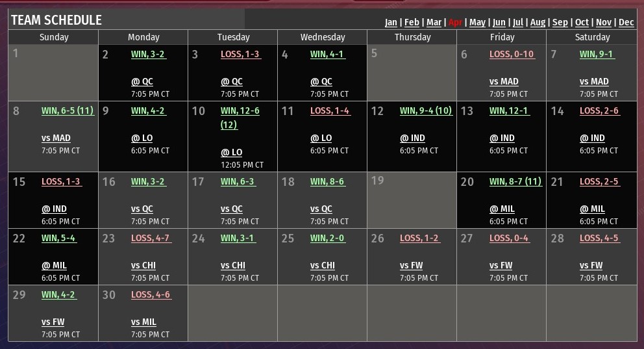The height and width of the screenshot is (349, 644).
Task: Click the TEAM SCHEDULE heading
Action: [56, 20]
